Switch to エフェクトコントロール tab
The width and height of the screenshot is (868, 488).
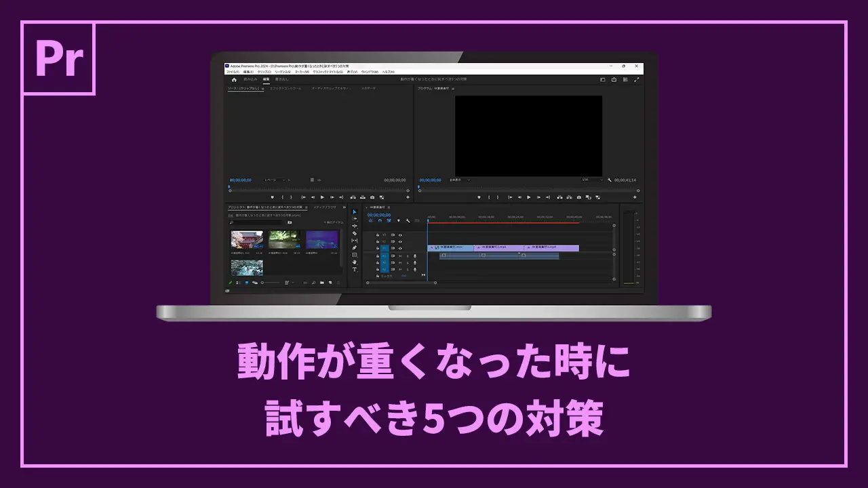tap(285, 88)
